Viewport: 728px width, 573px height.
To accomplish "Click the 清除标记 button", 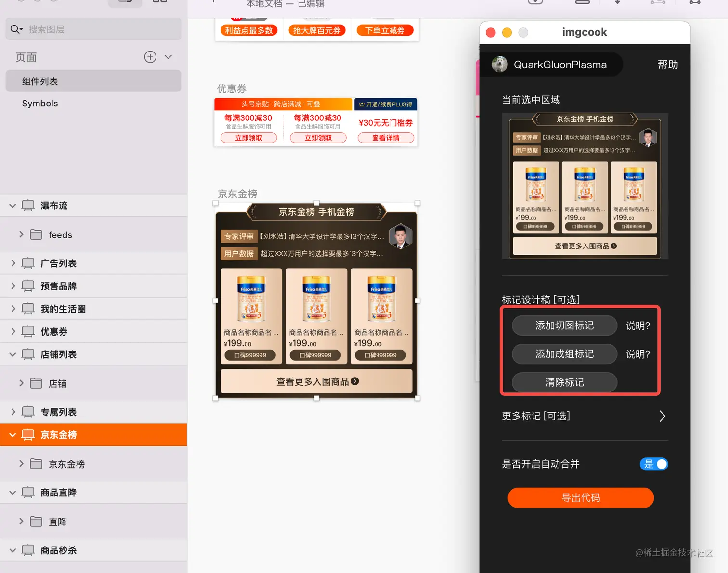I will coord(564,382).
